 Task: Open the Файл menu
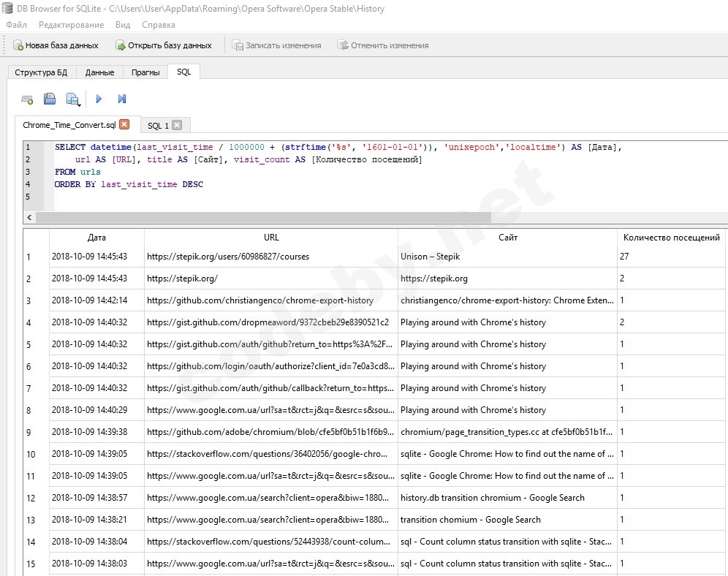click(x=16, y=25)
